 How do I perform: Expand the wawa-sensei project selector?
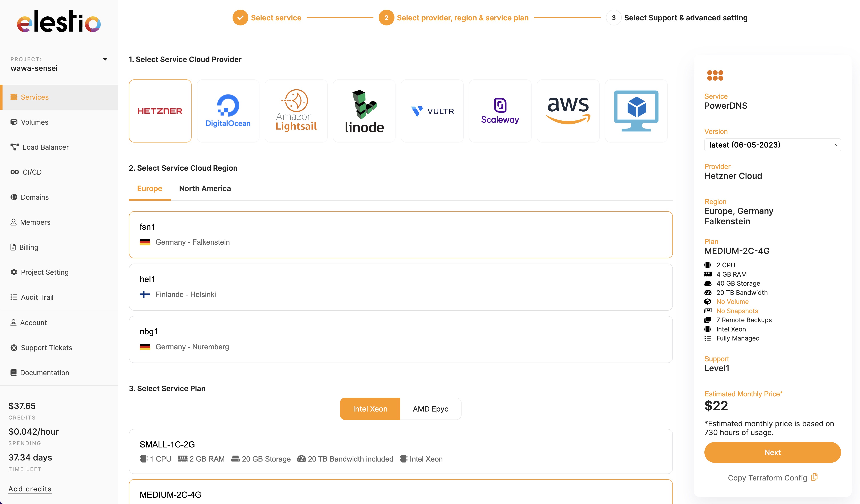[106, 59]
